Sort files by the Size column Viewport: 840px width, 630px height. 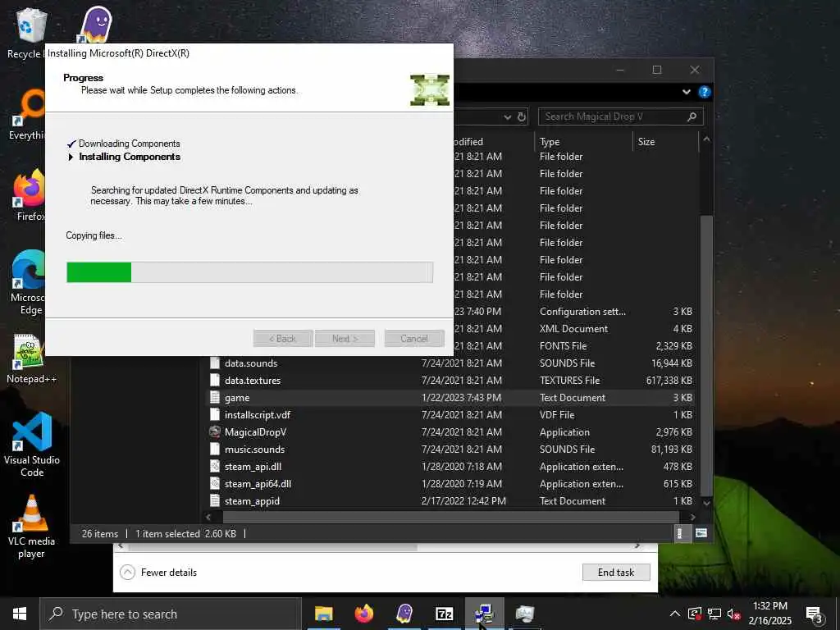tap(665, 141)
